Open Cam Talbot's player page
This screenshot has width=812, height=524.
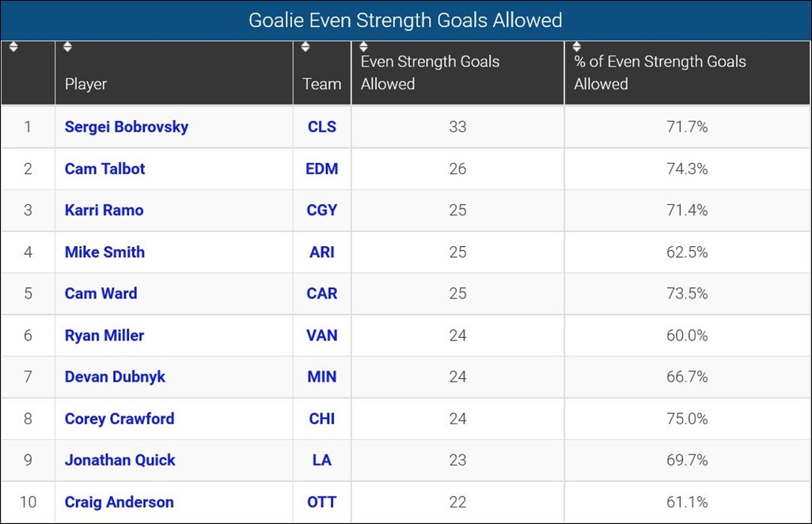click(x=104, y=169)
